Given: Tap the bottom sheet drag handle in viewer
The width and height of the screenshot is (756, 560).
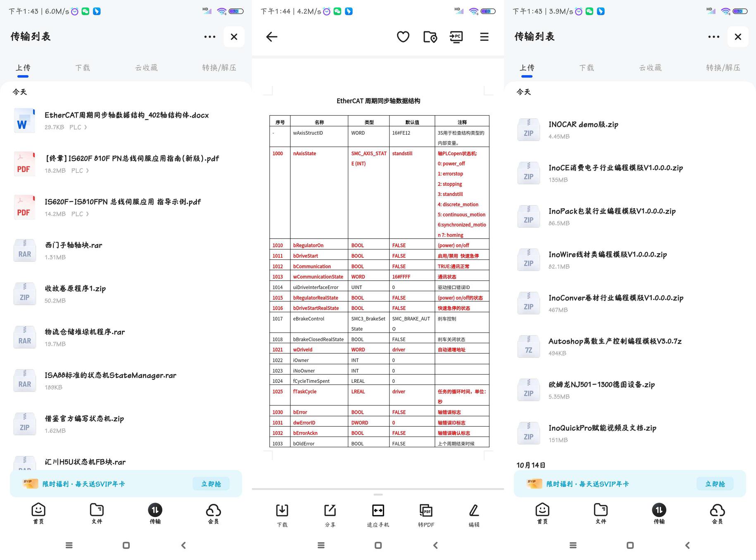Looking at the screenshot, I should (378, 494).
